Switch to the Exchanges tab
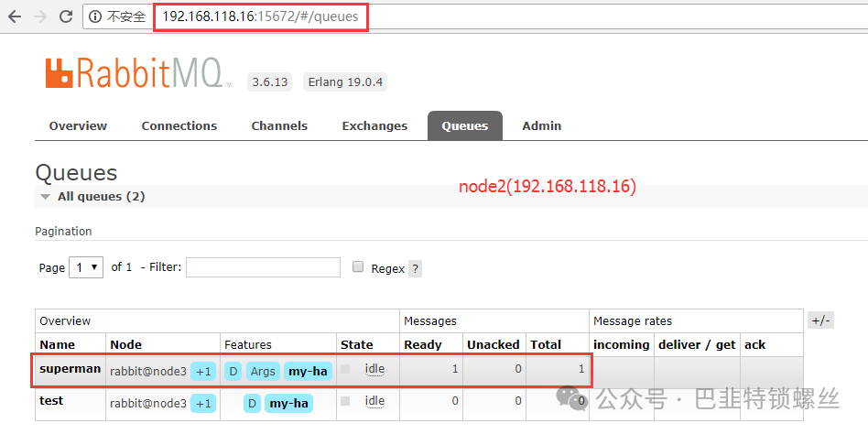This screenshot has height=434, width=868. (374, 125)
